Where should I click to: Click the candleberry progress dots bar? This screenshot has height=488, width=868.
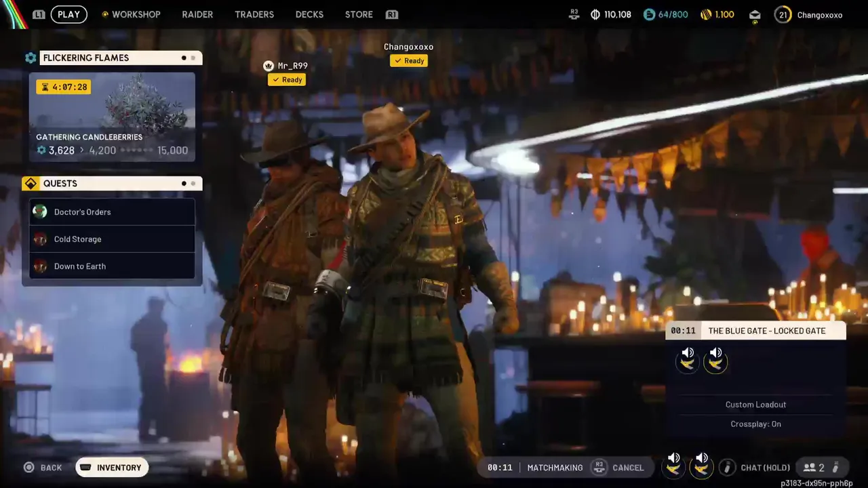(137, 150)
